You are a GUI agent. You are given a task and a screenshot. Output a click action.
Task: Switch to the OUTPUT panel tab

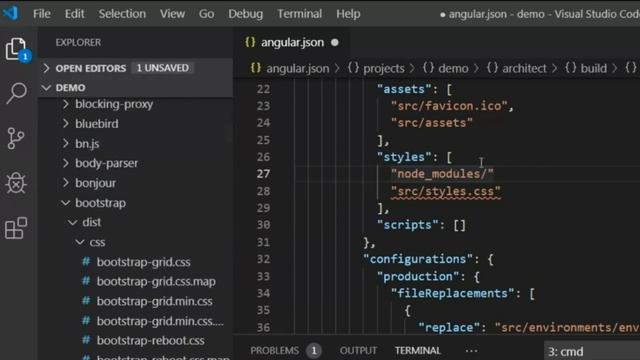point(358,350)
